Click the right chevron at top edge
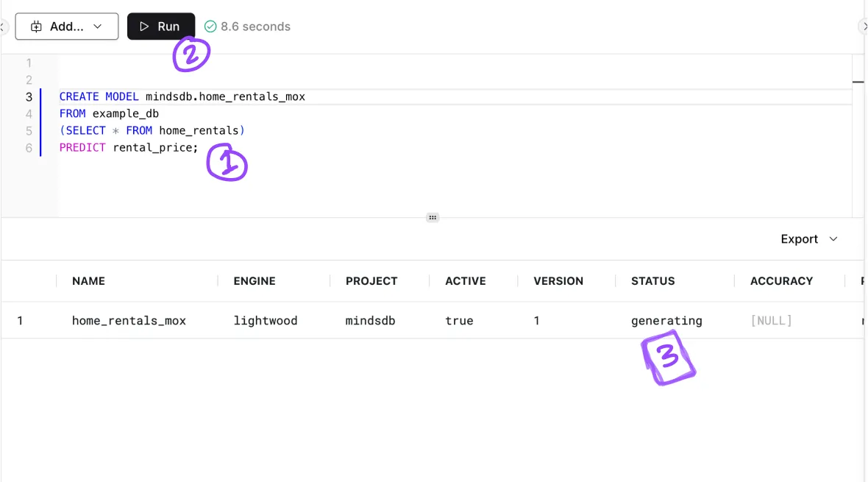868x482 pixels. [864, 26]
